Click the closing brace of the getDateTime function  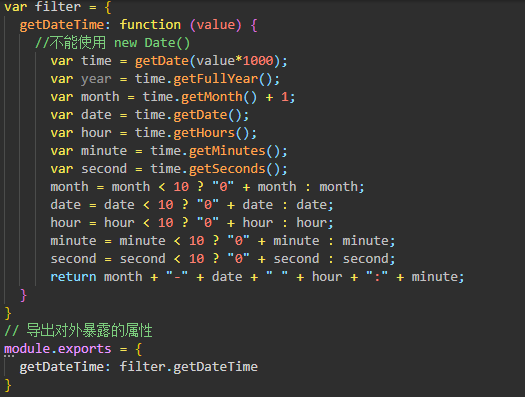tap(23, 295)
